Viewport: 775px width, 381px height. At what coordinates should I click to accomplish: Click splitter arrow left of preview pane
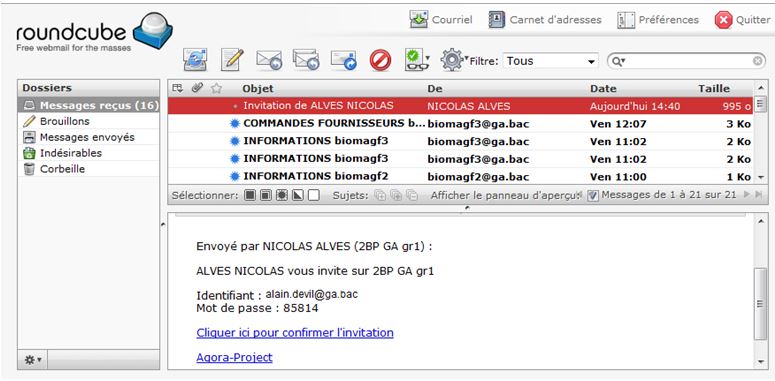(164, 225)
